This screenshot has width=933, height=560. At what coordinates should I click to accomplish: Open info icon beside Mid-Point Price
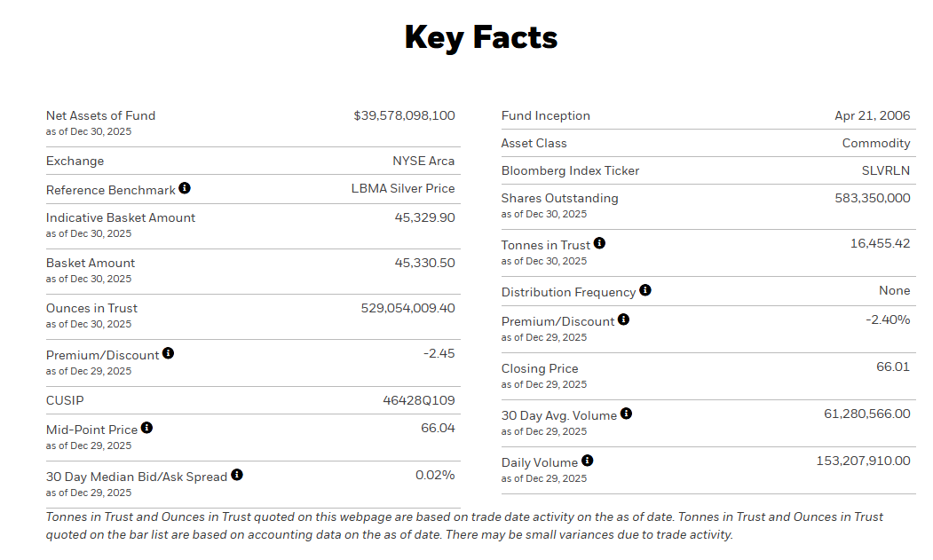click(x=147, y=428)
